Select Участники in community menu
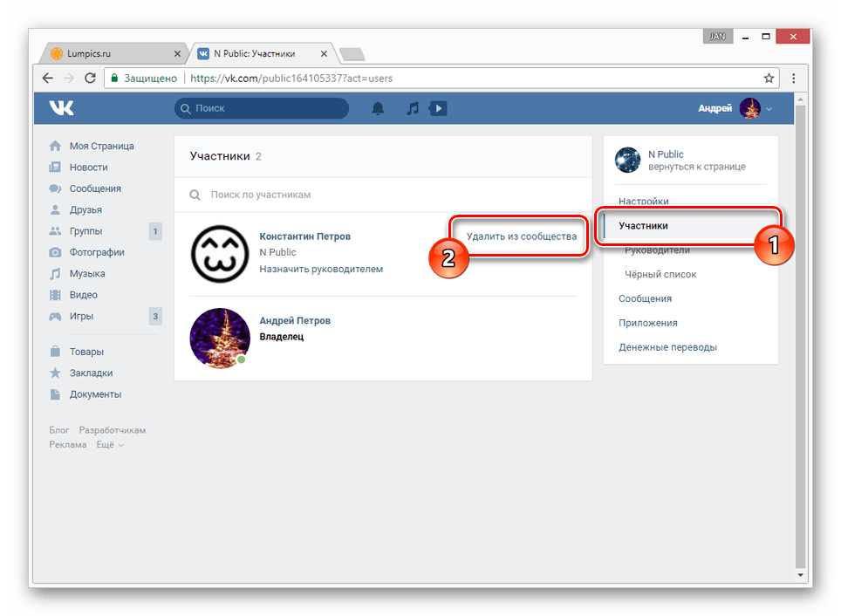 click(643, 226)
